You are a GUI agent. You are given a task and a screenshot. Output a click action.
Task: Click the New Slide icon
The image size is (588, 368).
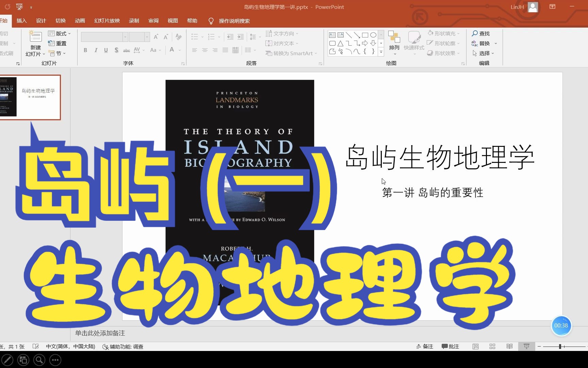click(x=35, y=37)
